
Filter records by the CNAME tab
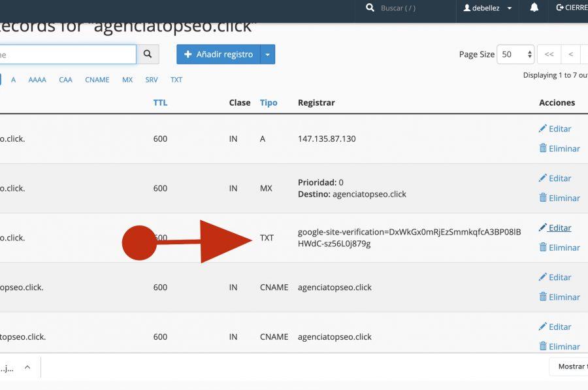point(97,80)
